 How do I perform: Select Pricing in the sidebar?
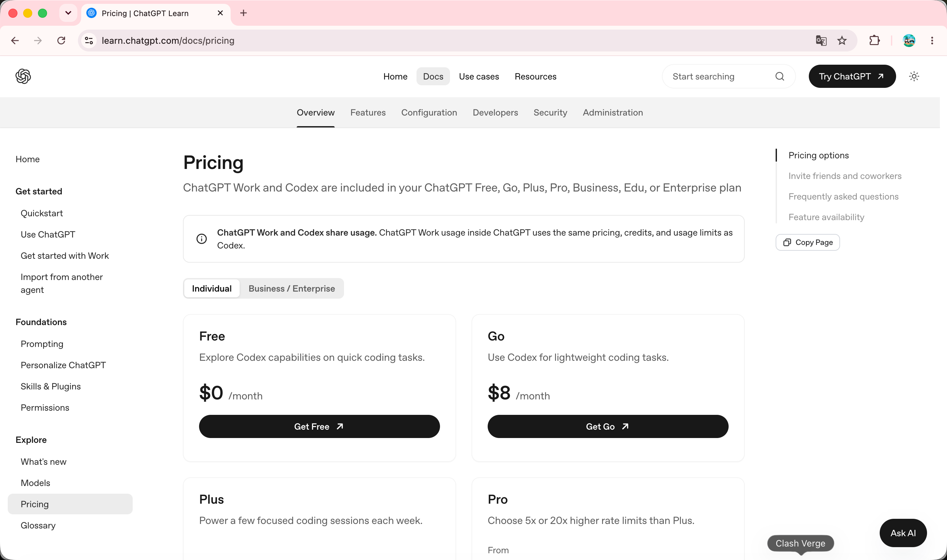tap(70, 504)
